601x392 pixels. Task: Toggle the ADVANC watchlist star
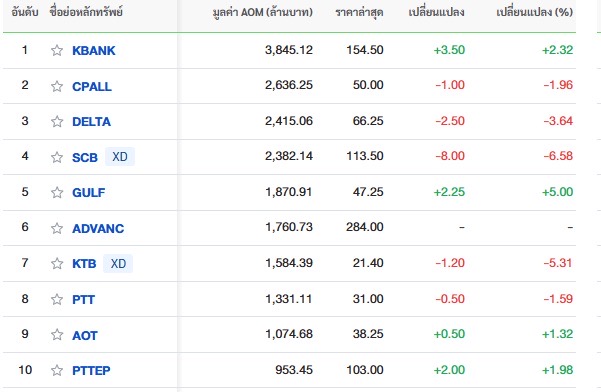click(57, 228)
